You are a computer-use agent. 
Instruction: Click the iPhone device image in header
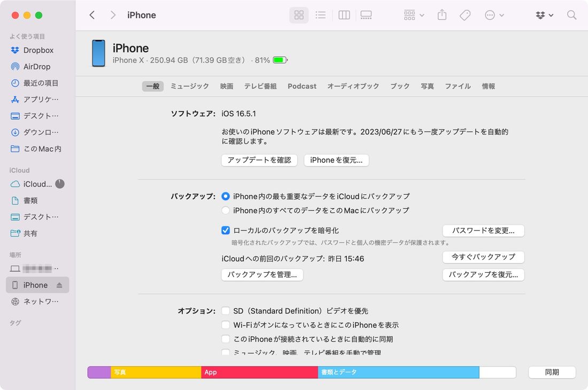(x=99, y=53)
